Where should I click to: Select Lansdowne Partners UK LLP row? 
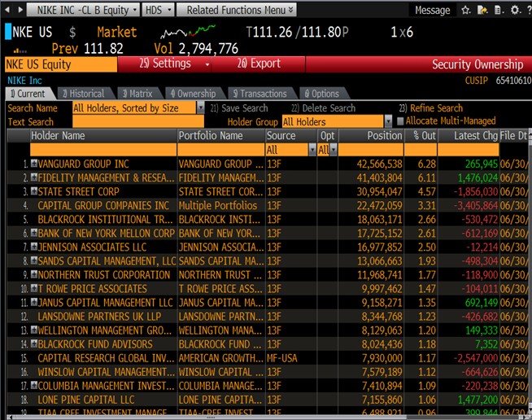click(x=268, y=317)
